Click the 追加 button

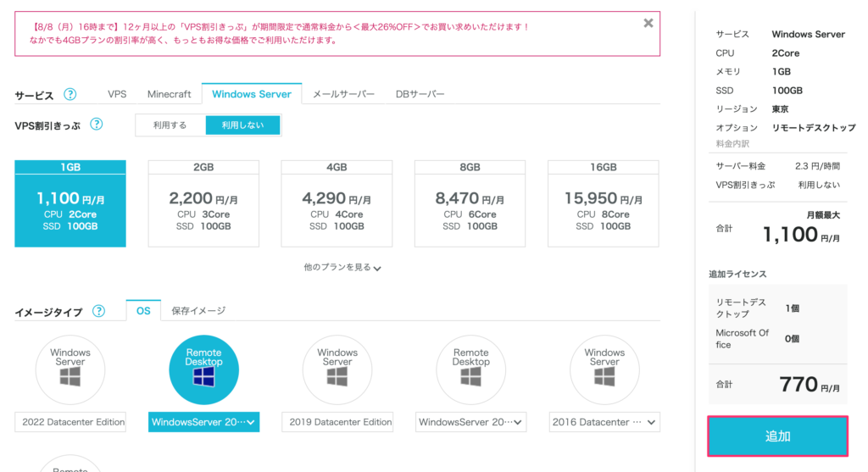(778, 436)
